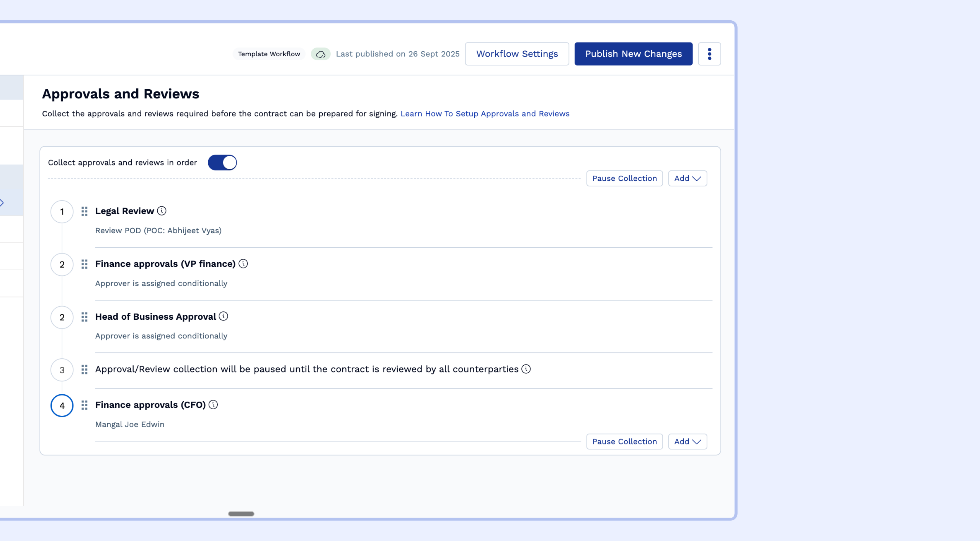Click Publish New Changes button
Image resolution: width=980 pixels, height=541 pixels.
(x=633, y=54)
